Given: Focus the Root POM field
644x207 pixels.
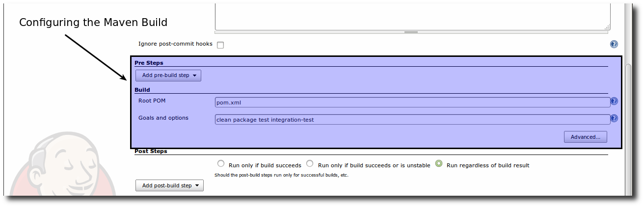Looking at the screenshot, I should (x=412, y=102).
